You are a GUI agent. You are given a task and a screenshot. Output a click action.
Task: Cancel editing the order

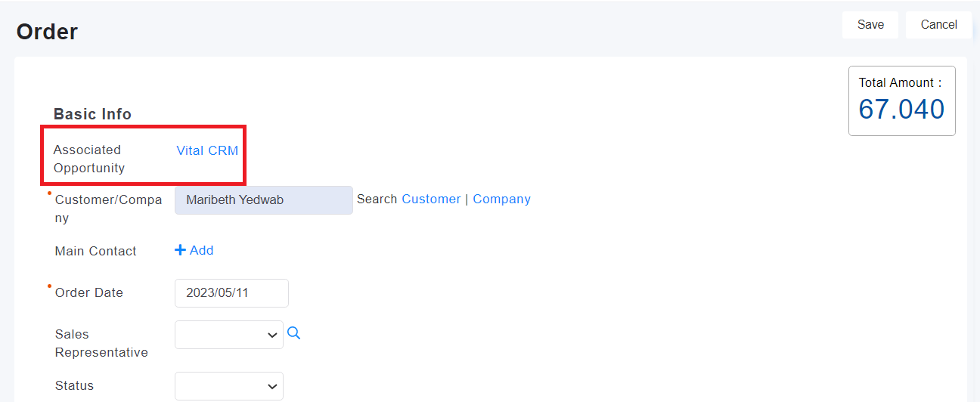[939, 25]
